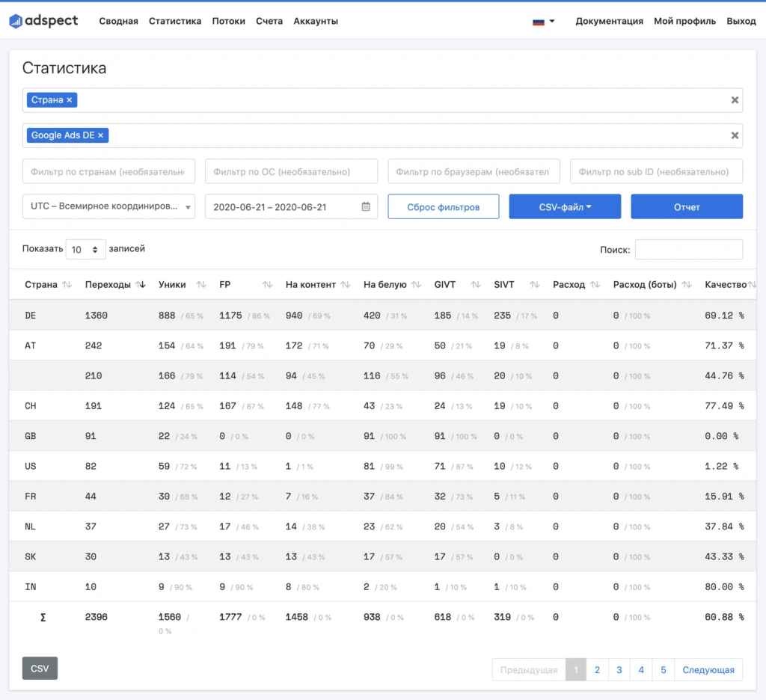Click the SK country cell

click(x=30, y=557)
